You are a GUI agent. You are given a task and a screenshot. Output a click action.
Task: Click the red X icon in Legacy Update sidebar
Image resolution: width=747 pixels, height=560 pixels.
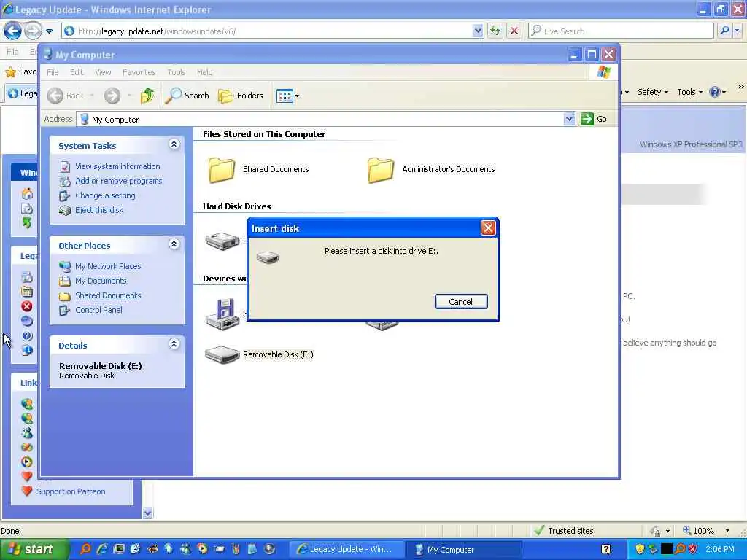(x=27, y=306)
